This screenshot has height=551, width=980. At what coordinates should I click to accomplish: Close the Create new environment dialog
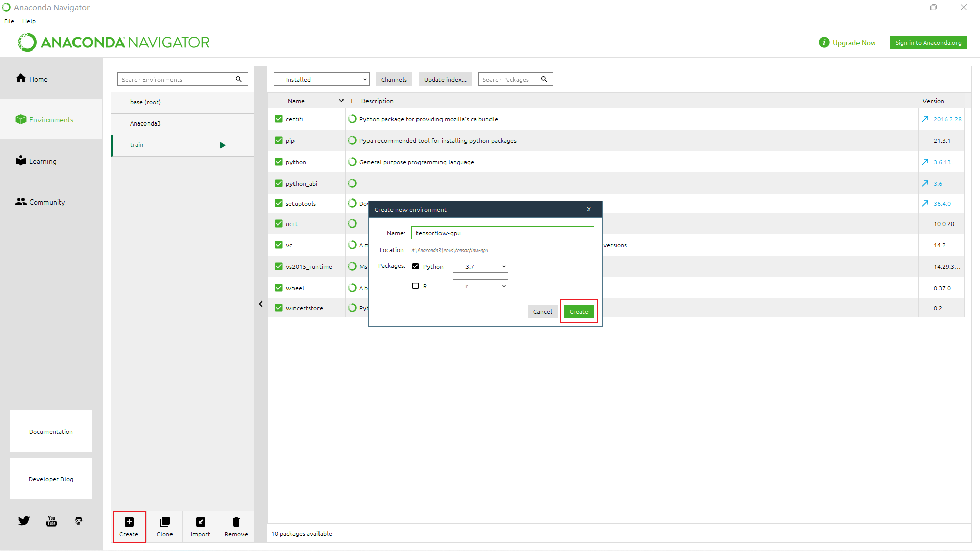(x=589, y=209)
